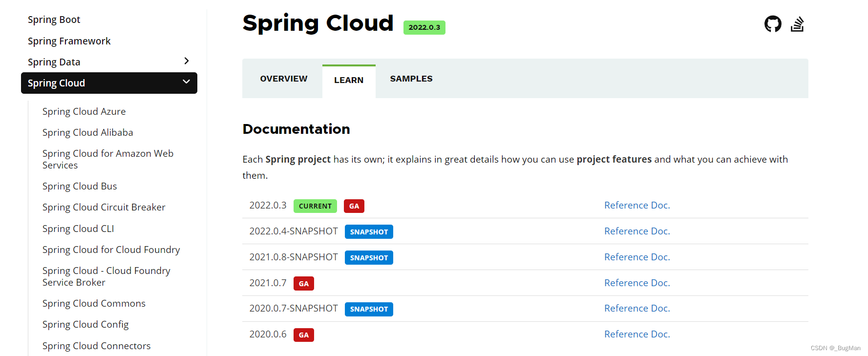Click the GA badge for 2022.0.3
The image size is (868, 356).
coord(354,206)
